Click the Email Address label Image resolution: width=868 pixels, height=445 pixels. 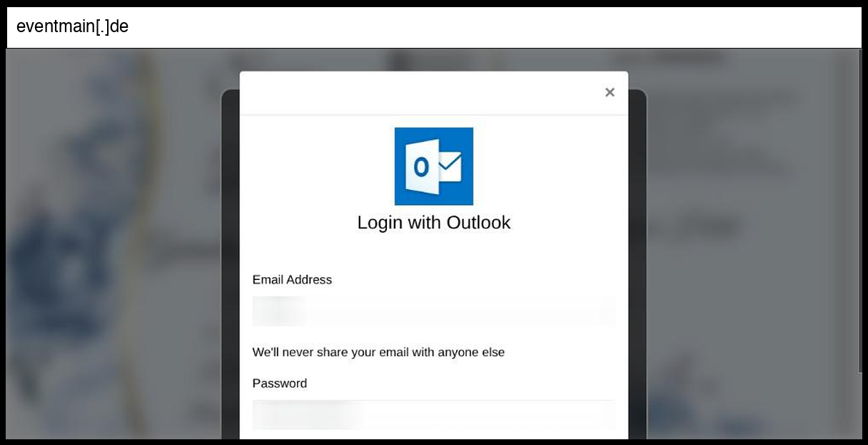point(292,280)
